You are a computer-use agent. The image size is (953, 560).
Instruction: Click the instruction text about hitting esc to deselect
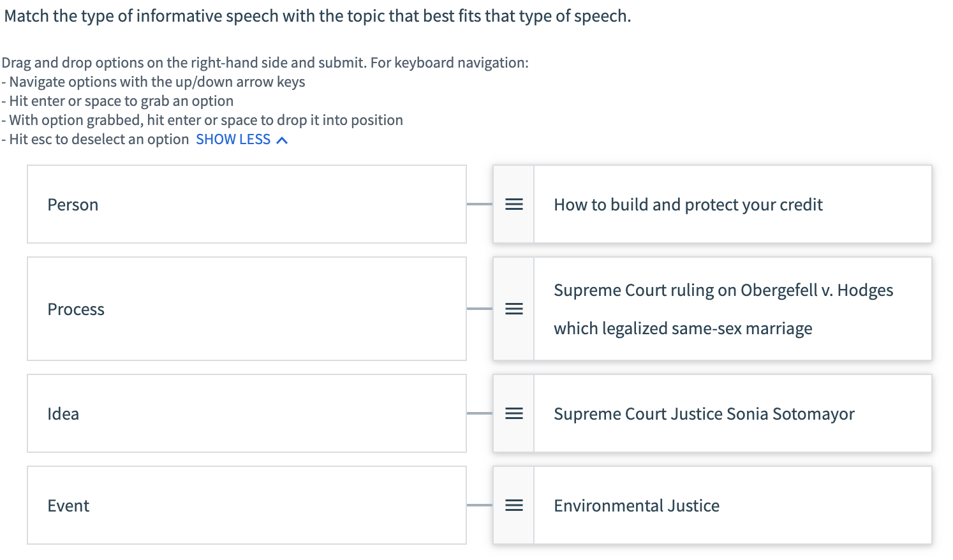(x=96, y=139)
